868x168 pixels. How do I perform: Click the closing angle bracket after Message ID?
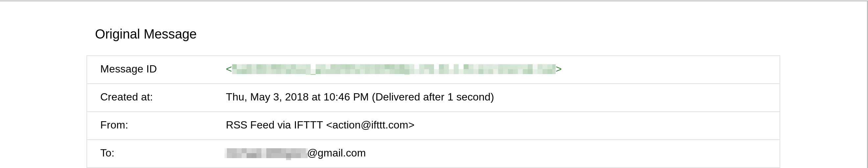click(559, 69)
